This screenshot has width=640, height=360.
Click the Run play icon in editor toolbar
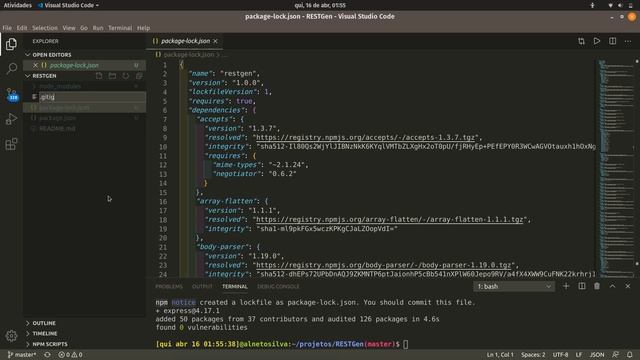(x=597, y=41)
